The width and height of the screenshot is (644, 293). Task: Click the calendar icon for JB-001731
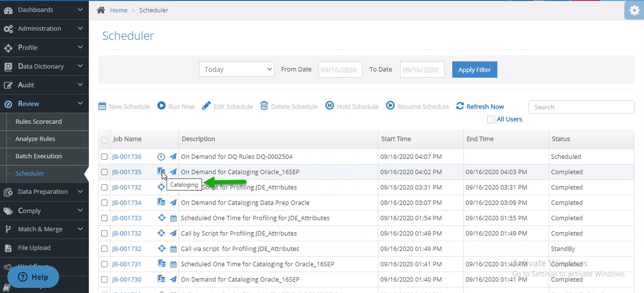click(x=173, y=264)
